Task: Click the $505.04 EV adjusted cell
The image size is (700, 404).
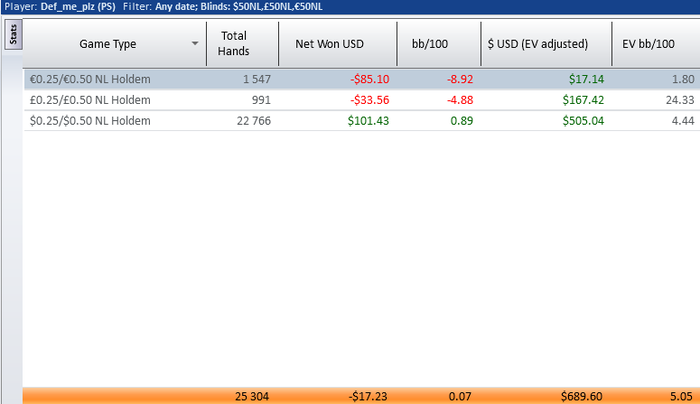Action: click(583, 121)
